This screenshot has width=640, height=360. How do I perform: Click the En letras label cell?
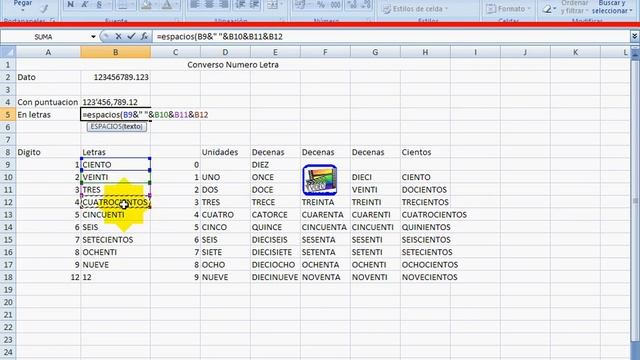pyautogui.click(x=48, y=115)
